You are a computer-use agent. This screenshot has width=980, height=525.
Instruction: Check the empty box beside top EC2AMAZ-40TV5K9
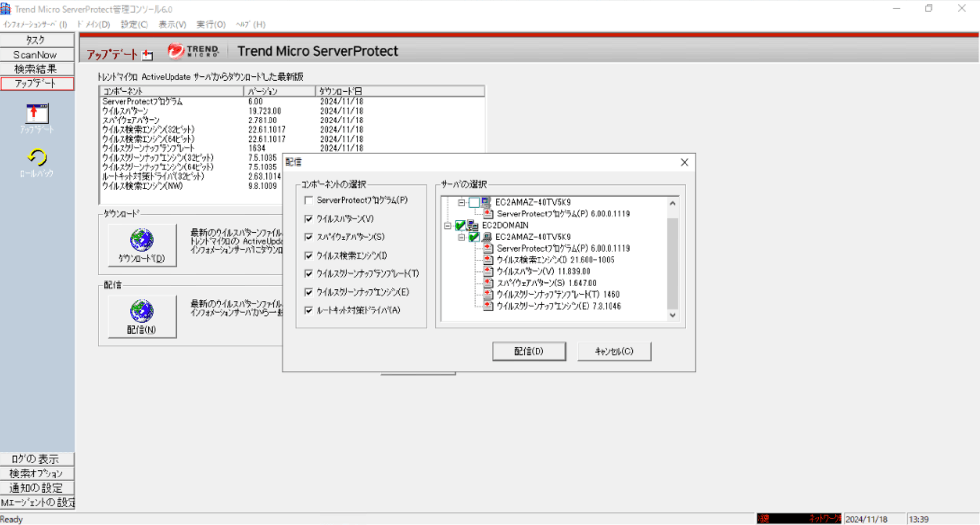point(474,202)
